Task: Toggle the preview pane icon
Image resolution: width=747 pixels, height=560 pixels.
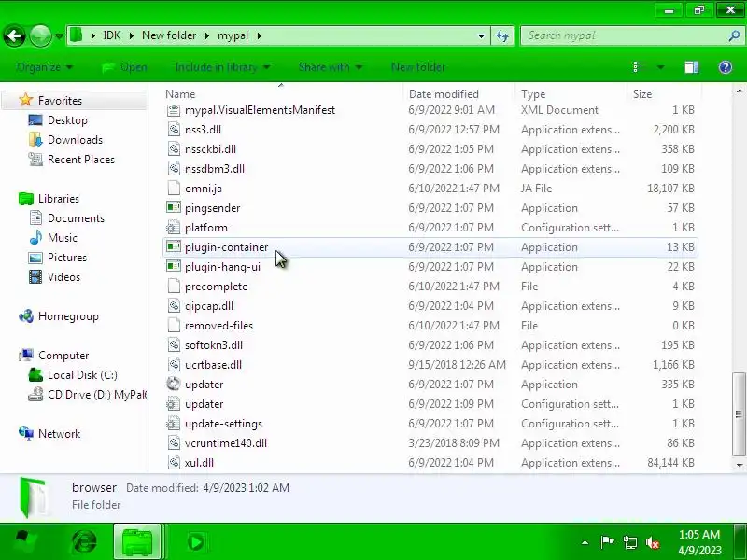Action: (x=692, y=67)
